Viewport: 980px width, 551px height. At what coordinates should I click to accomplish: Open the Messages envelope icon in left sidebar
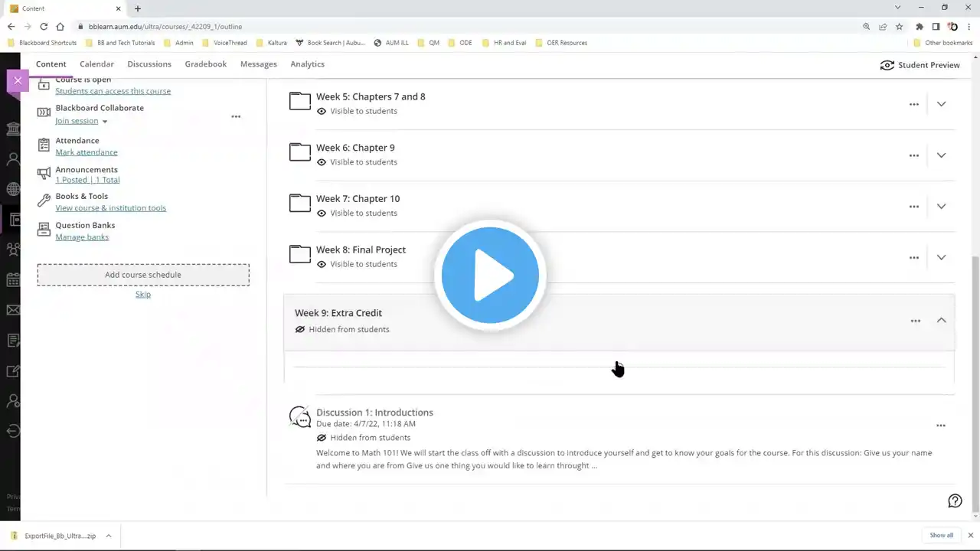pyautogui.click(x=13, y=310)
